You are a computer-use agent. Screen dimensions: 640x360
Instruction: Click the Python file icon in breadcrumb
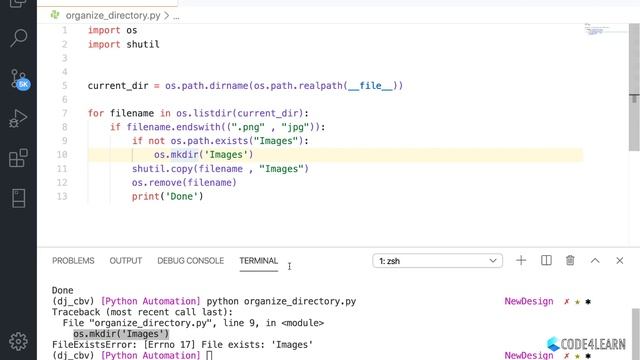tap(55, 15)
